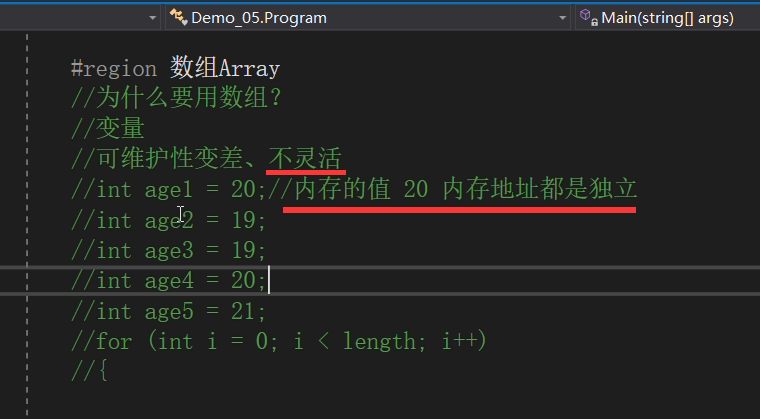
Task: Place cursor in '//int age1 = 20;'
Action: coord(169,189)
